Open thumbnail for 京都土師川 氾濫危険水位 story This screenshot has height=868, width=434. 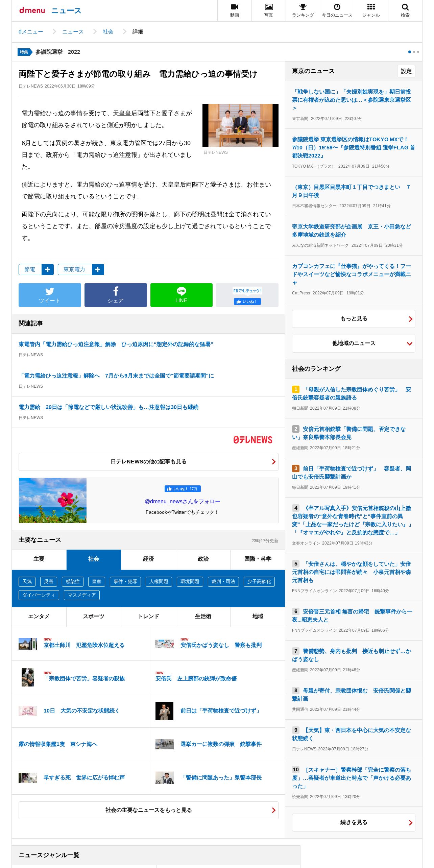[x=28, y=644]
